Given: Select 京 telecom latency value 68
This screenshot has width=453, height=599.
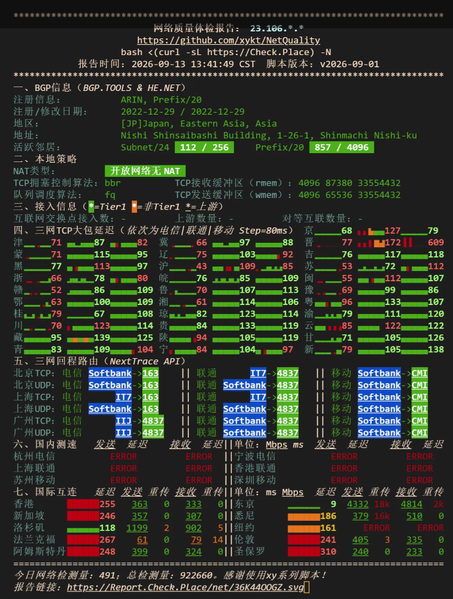Looking at the screenshot, I should [347, 230].
